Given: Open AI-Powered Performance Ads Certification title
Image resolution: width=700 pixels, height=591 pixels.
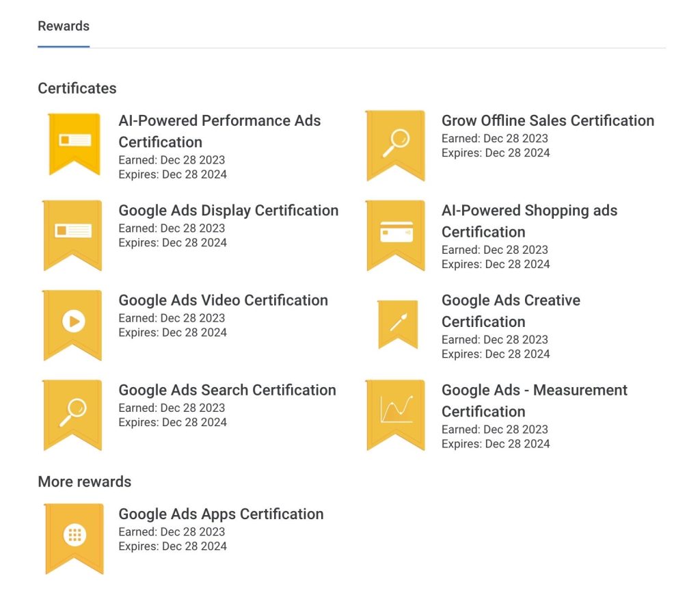Looking at the screenshot, I should [219, 131].
